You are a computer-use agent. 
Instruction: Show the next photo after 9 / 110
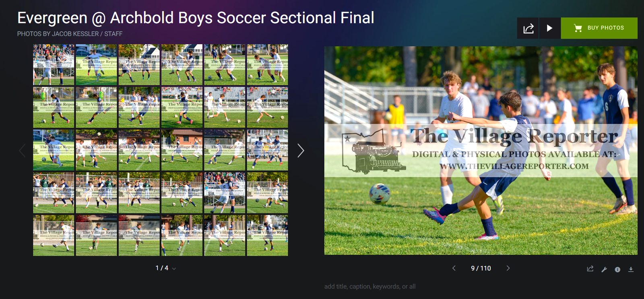(x=508, y=268)
